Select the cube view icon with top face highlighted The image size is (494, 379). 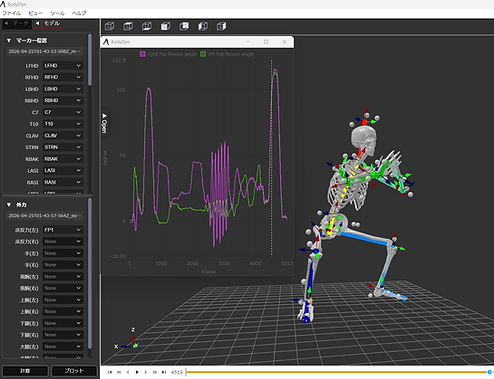click(x=128, y=26)
